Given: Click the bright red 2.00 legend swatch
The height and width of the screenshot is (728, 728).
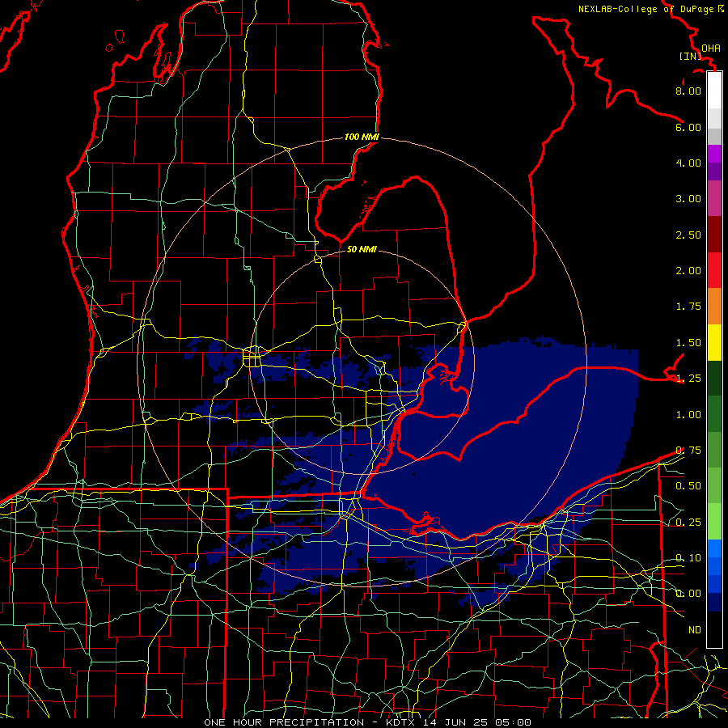Looking at the screenshot, I should (x=714, y=270).
